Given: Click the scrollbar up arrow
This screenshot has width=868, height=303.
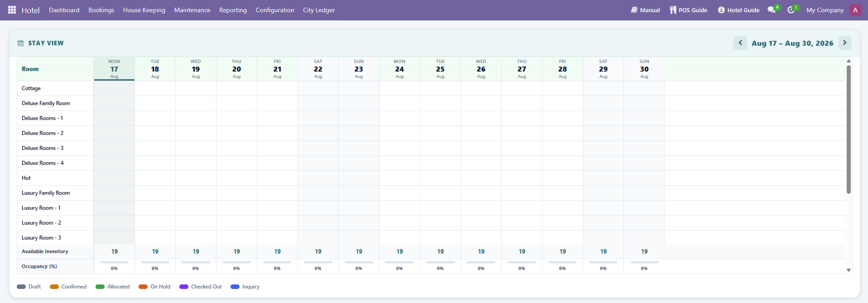Looking at the screenshot, I should point(849,61).
